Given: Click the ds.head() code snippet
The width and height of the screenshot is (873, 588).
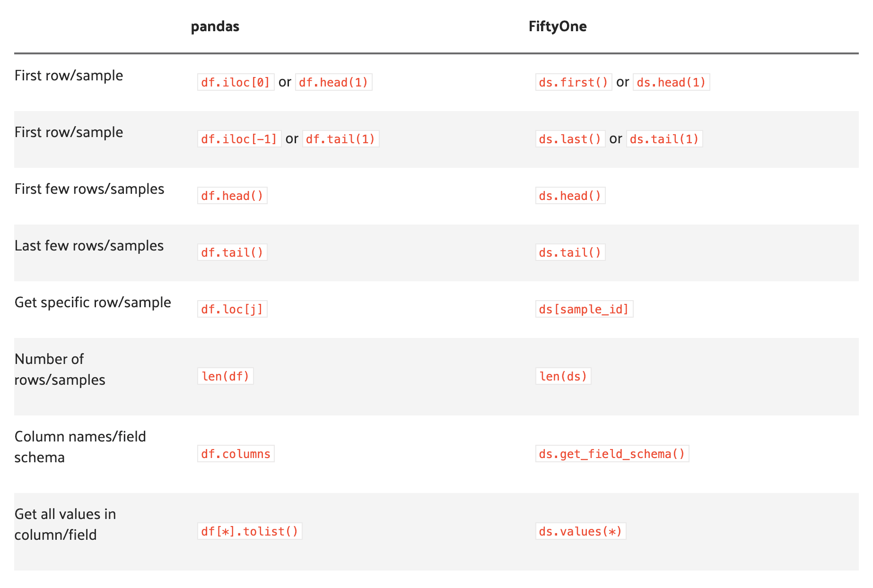Looking at the screenshot, I should (x=570, y=196).
